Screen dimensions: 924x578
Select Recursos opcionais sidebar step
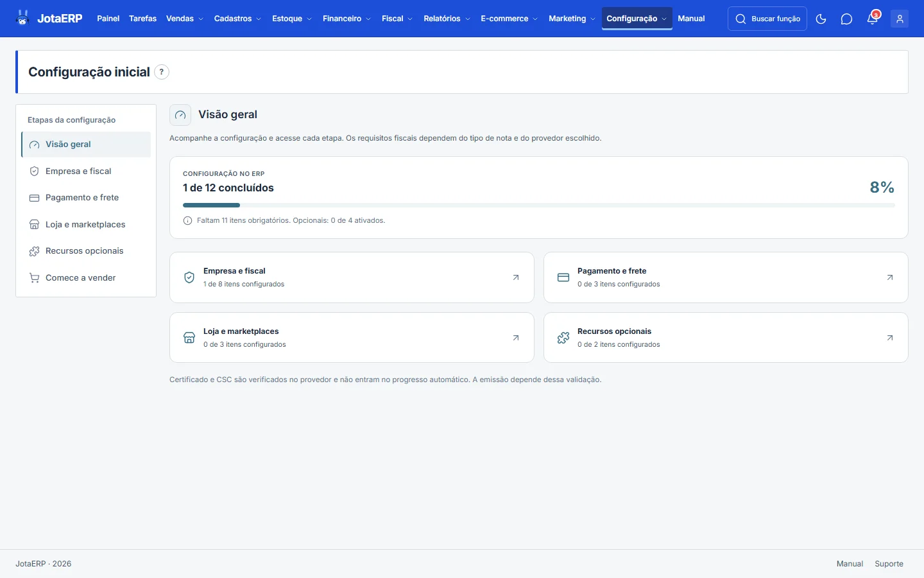click(86, 251)
